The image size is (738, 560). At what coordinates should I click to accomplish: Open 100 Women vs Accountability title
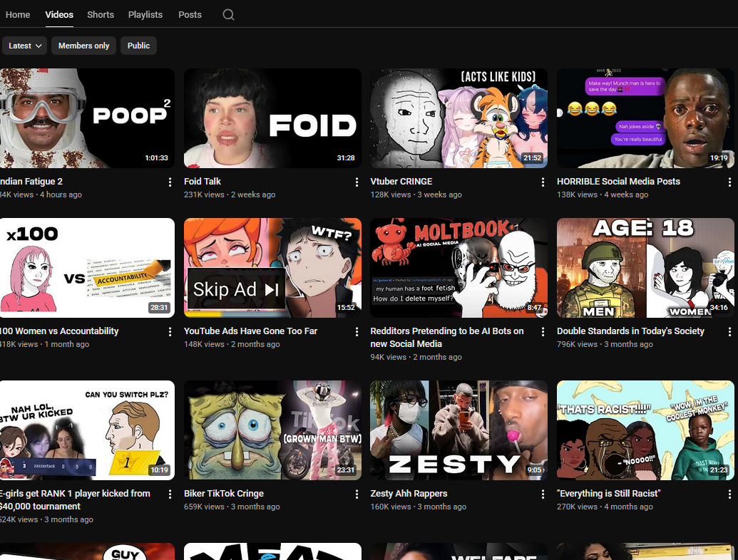point(59,331)
